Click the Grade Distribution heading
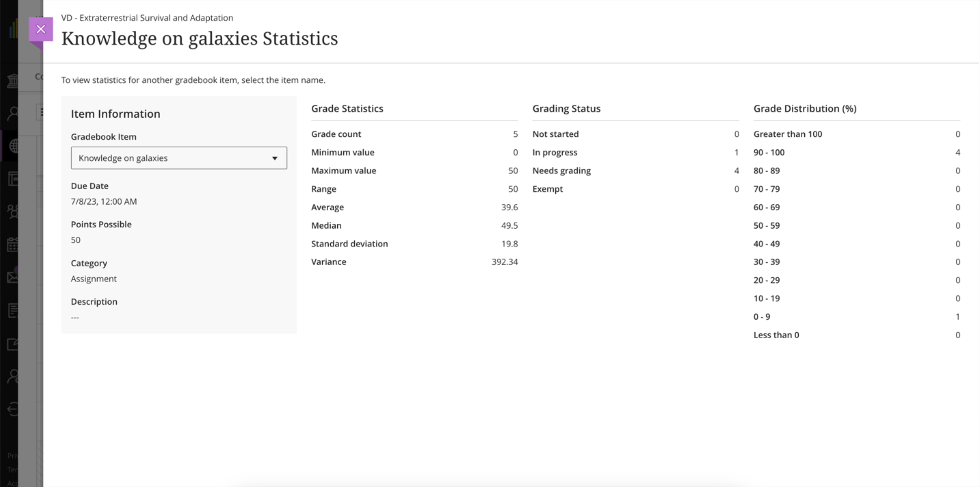980x487 pixels. click(805, 108)
